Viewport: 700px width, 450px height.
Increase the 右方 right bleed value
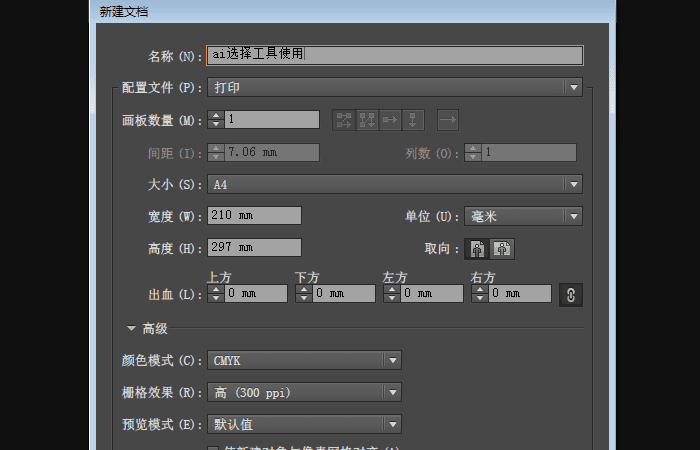[480, 289]
